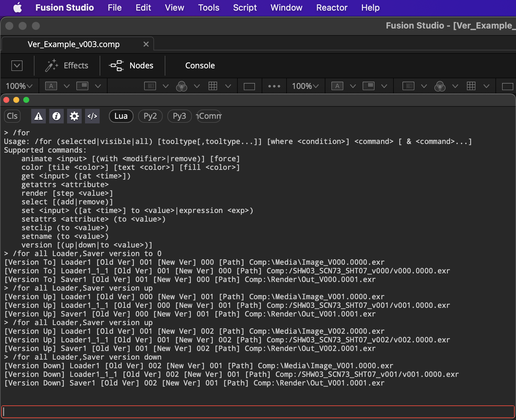Open the Help menu
Image resolution: width=516 pixels, height=420 pixels.
tap(370, 7)
